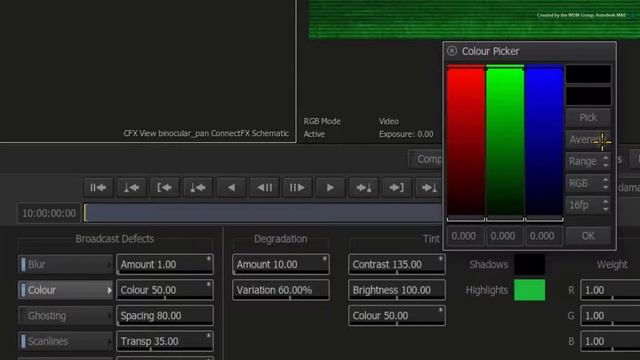The width and height of the screenshot is (640, 360).
Task: Open the black Shadows colour swatch
Action: [x=529, y=264]
